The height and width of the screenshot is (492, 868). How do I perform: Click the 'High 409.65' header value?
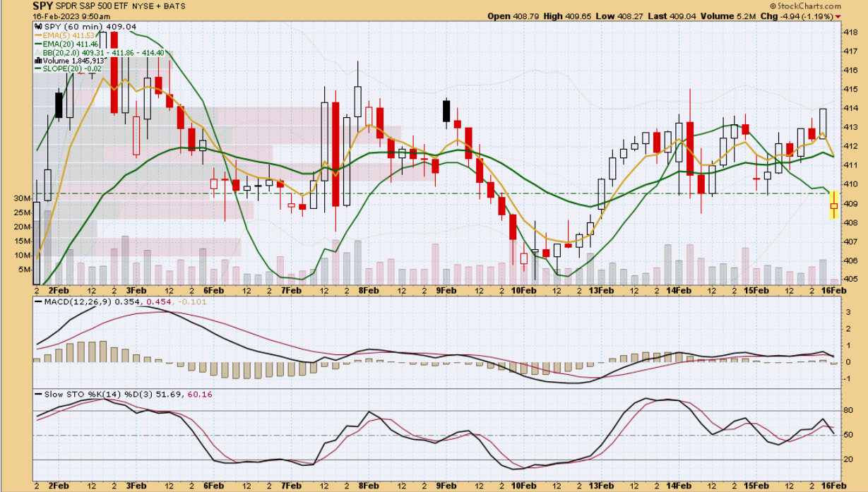[x=566, y=16]
